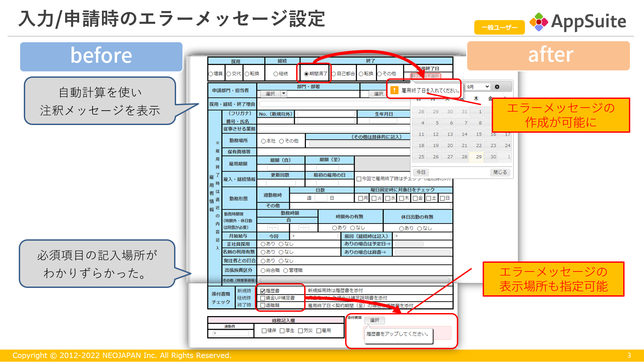This screenshot has height=362, width=644.
Task: Select the 継続 radio button
Action: [276, 74]
